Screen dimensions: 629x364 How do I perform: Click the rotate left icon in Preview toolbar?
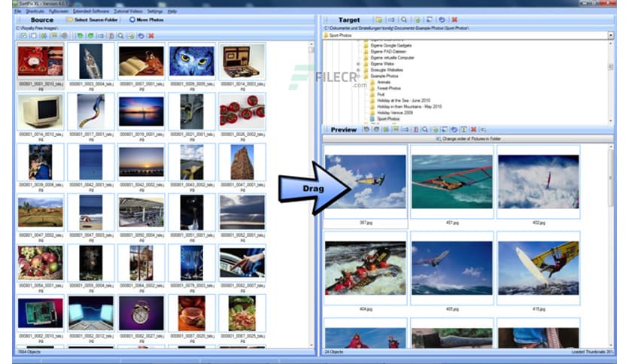coord(366,129)
